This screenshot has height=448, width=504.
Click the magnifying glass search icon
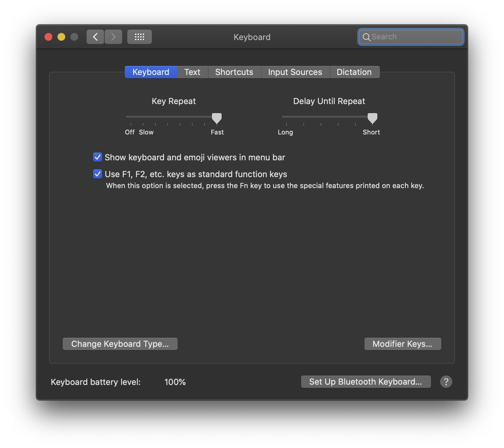[x=366, y=37]
